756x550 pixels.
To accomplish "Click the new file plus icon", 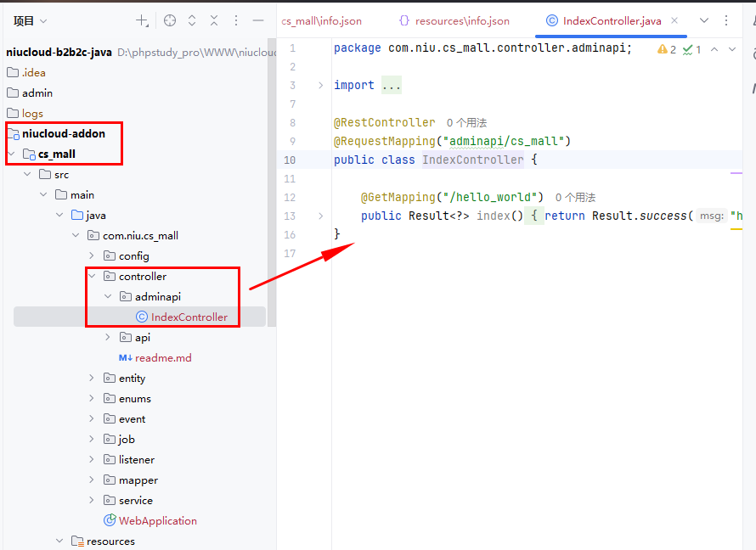I will (142, 20).
